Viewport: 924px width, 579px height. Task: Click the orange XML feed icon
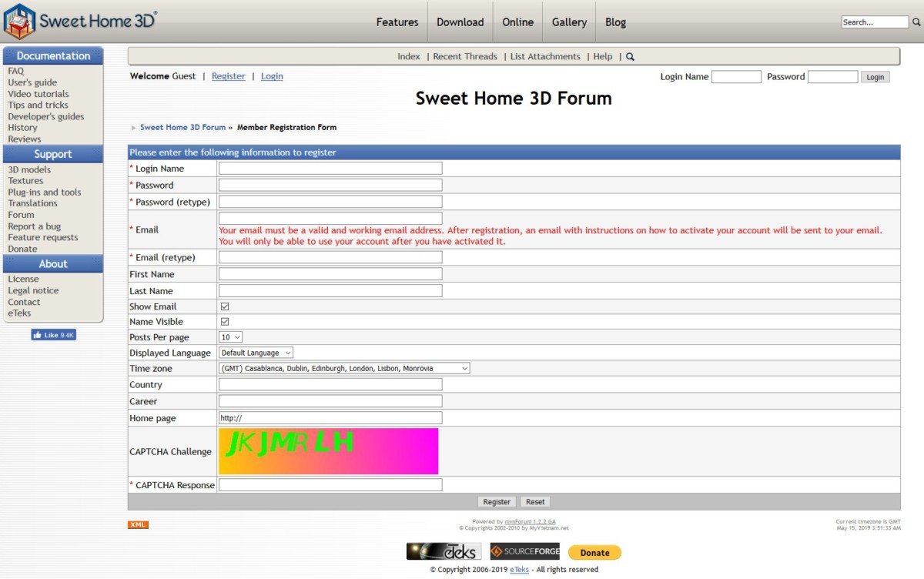point(138,525)
